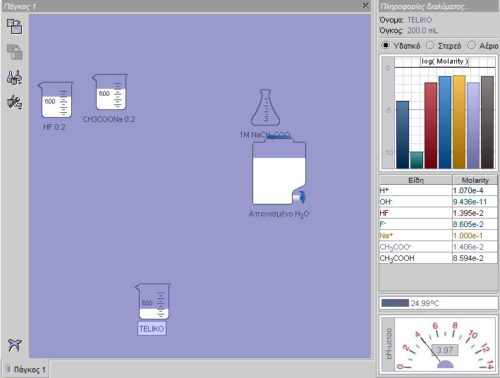Click the short green OH- bar
Viewport: 500px width, 378px height.
tap(416, 160)
